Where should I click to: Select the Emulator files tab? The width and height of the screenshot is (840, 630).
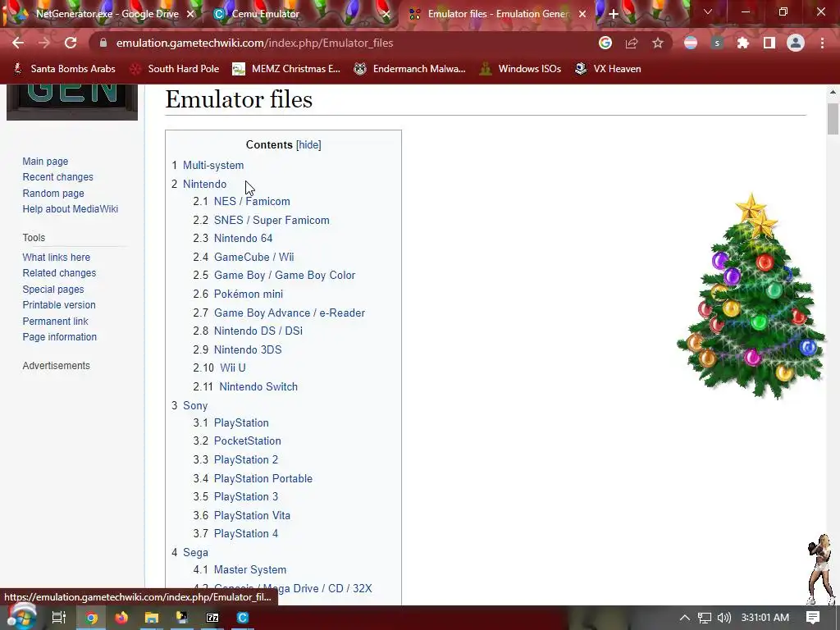[497, 14]
